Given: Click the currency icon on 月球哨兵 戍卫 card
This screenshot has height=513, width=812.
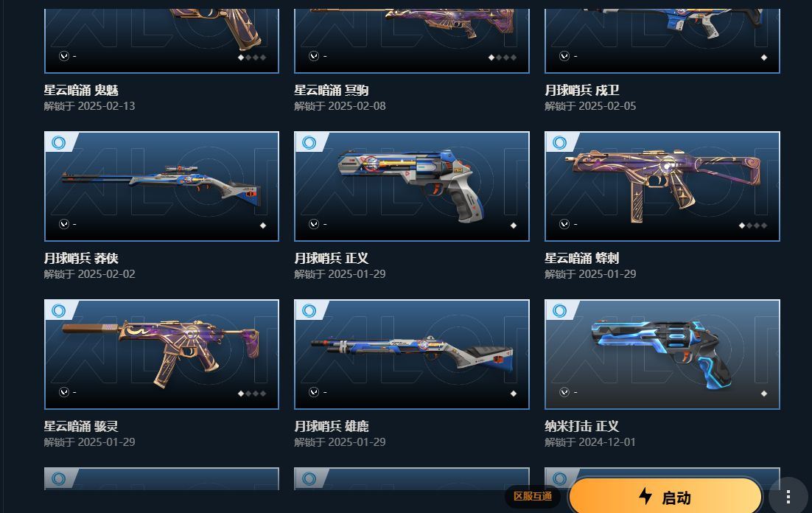Looking at the screenshot, I should click(x=564, y=55).
